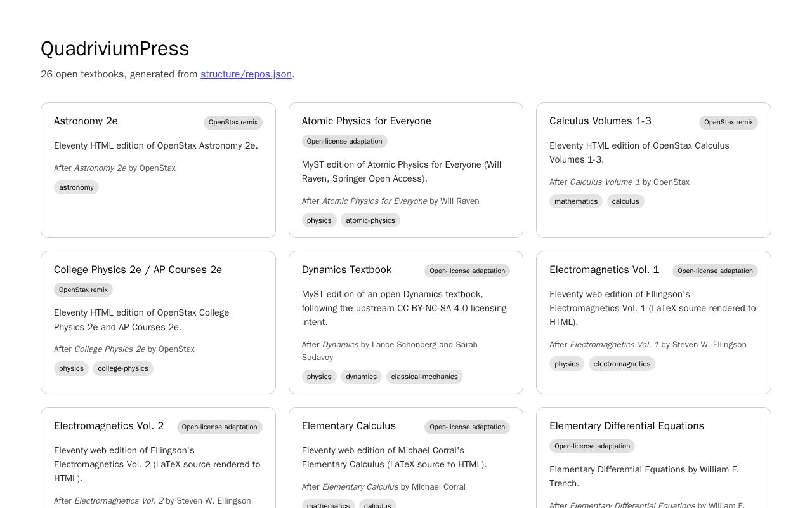The image size is (812, 508).
Task: Select the MyST edition of Atomic Physics description
Action: 402,171
